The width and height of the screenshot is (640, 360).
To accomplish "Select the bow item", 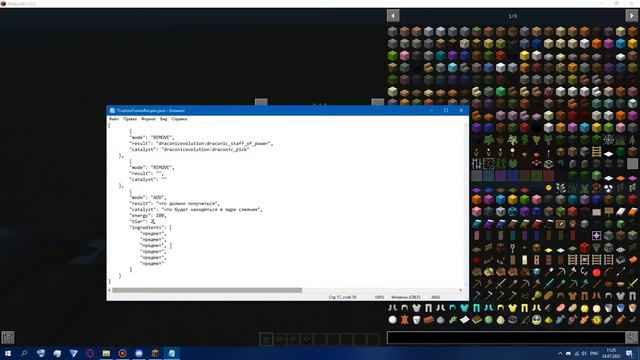I will click(609, 272).
